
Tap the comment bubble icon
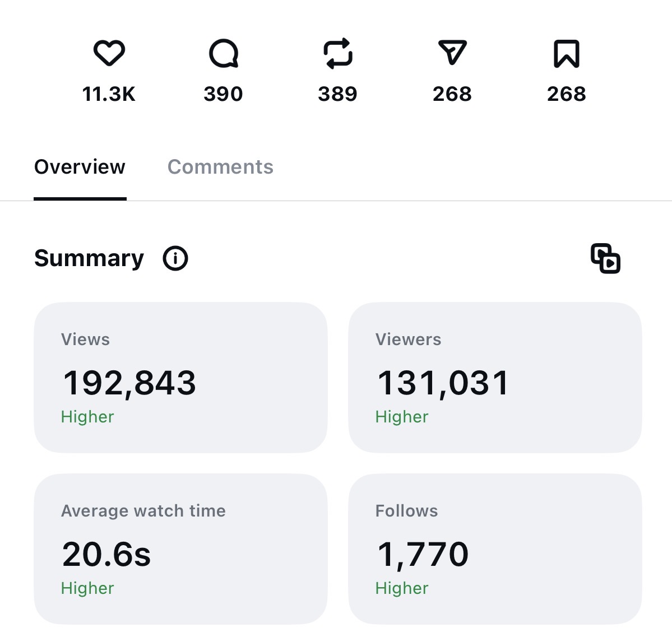(223, 54)
